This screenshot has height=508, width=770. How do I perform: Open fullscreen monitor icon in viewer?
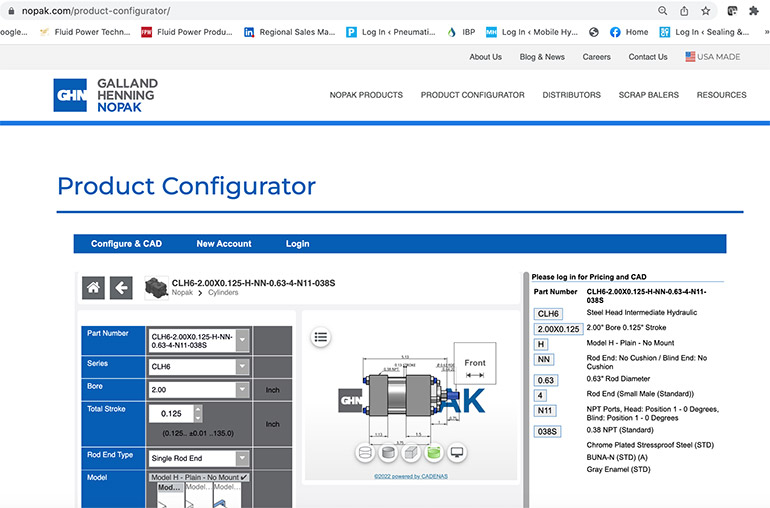(x=457, y=452)
